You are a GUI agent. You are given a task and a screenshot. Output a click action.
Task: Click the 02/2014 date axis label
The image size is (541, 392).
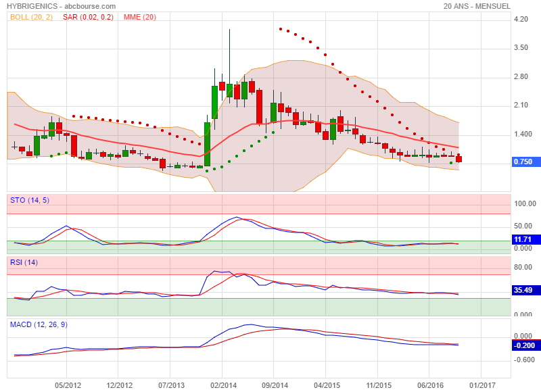pos(223,385)
